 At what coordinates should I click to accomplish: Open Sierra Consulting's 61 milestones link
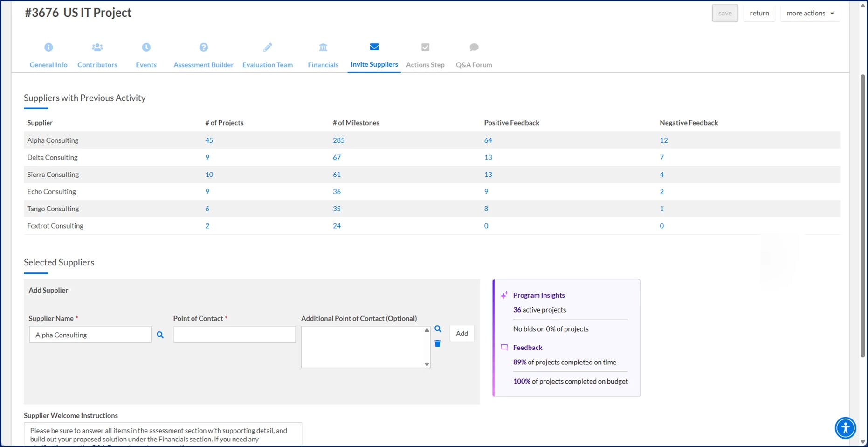point(337,175)
